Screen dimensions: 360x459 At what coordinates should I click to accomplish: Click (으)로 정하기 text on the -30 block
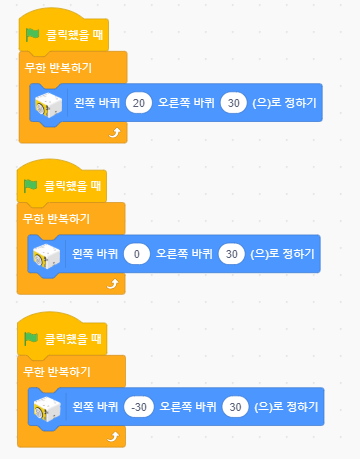coord(286,407)
